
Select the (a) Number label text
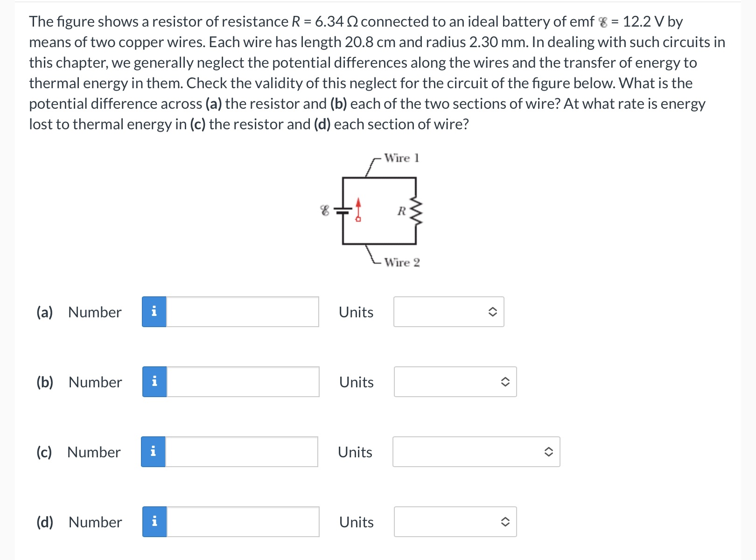coord(79,312)
